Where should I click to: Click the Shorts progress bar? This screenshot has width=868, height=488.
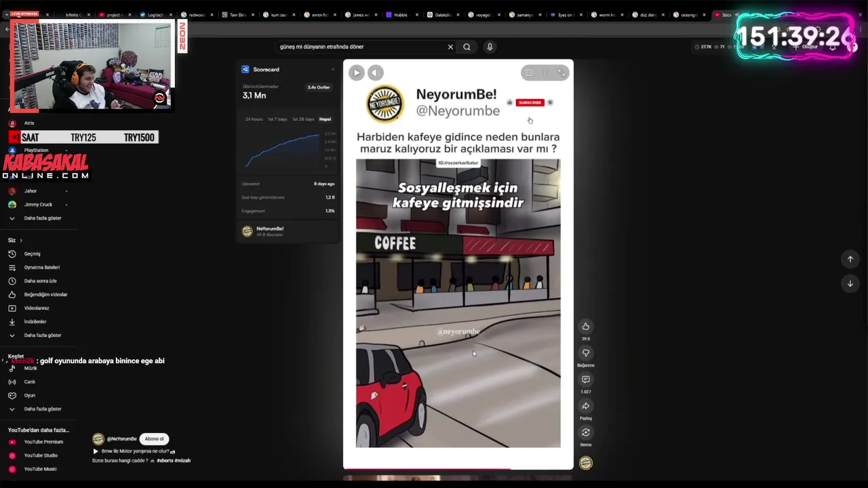[x=458, y=468]
